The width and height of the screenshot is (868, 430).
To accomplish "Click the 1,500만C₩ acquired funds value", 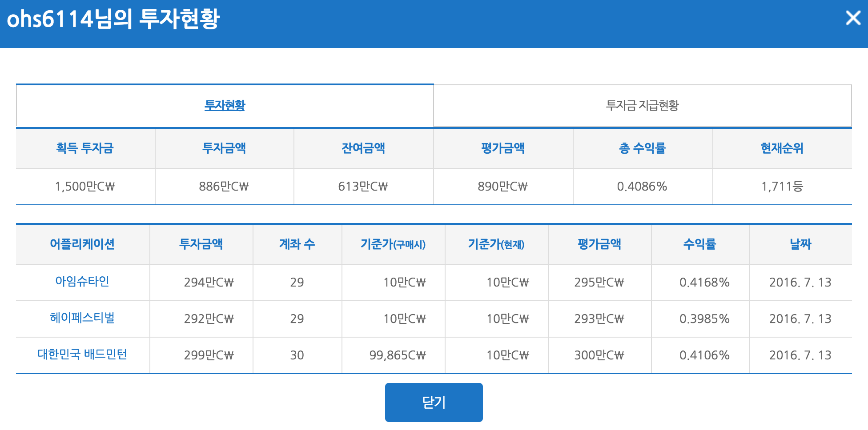I will point(85,187).
